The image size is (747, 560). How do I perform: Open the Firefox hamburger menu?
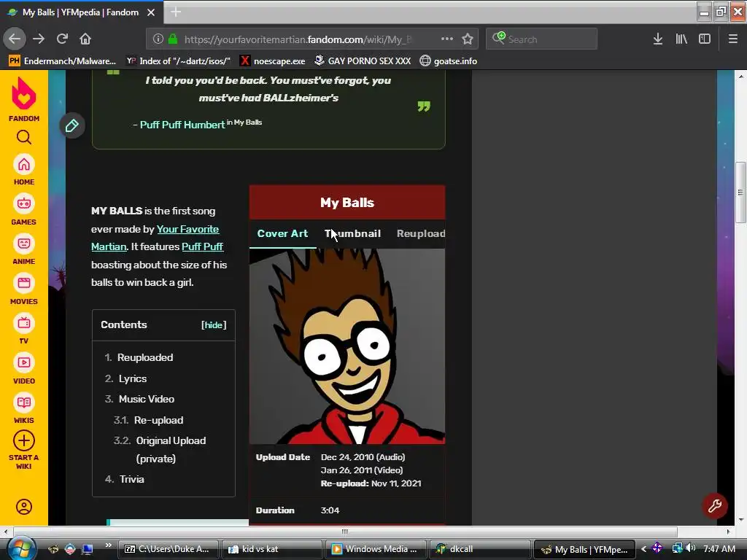point(733,39)
